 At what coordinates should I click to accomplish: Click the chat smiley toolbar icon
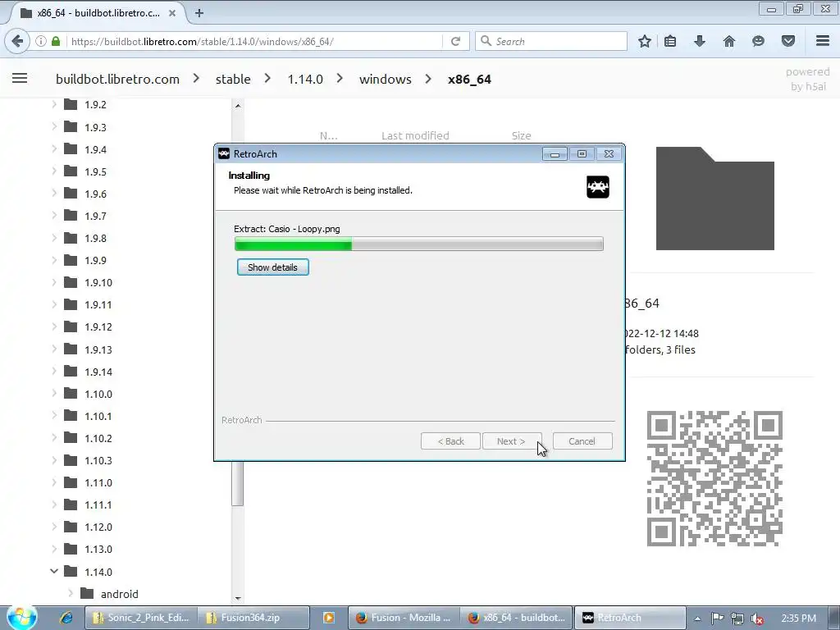coord(758,41)
